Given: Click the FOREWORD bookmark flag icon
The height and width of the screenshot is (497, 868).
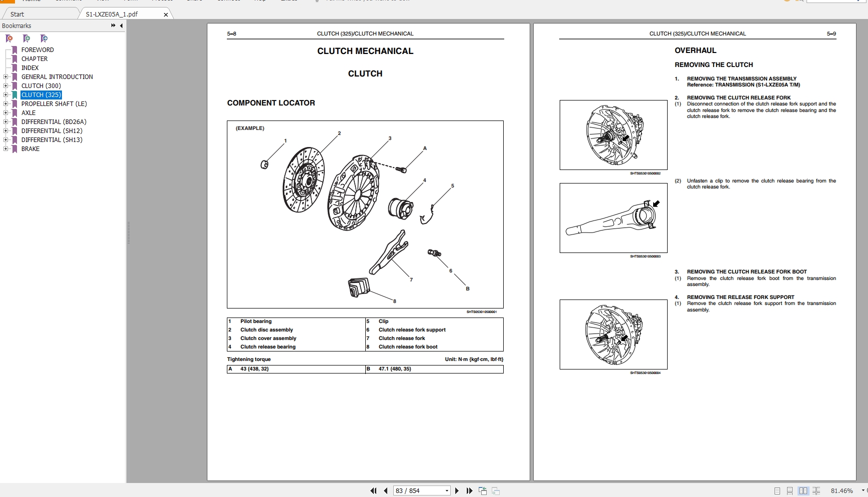Looking at the screenshot, I should [14, 50].
